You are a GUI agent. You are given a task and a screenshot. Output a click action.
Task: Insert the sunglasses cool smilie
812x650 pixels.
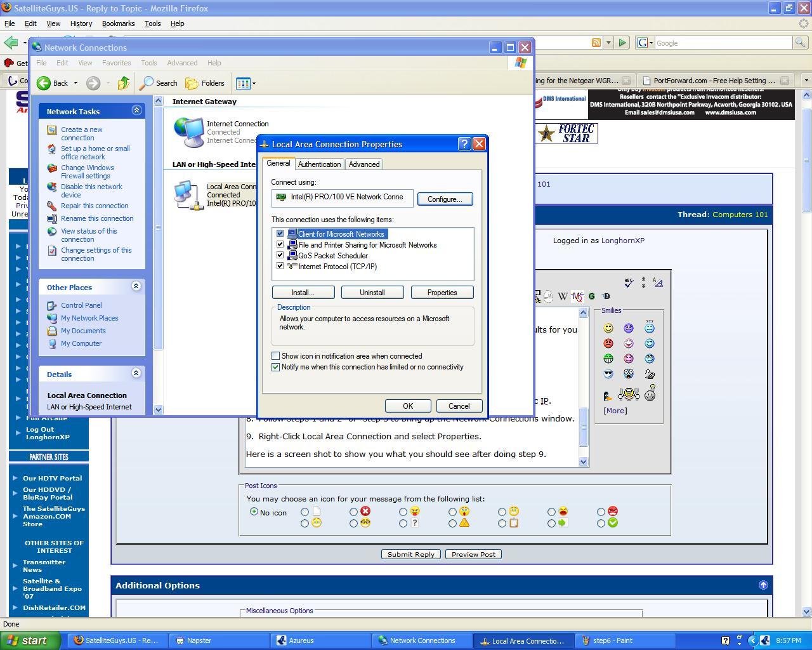[x=608, y=374]
